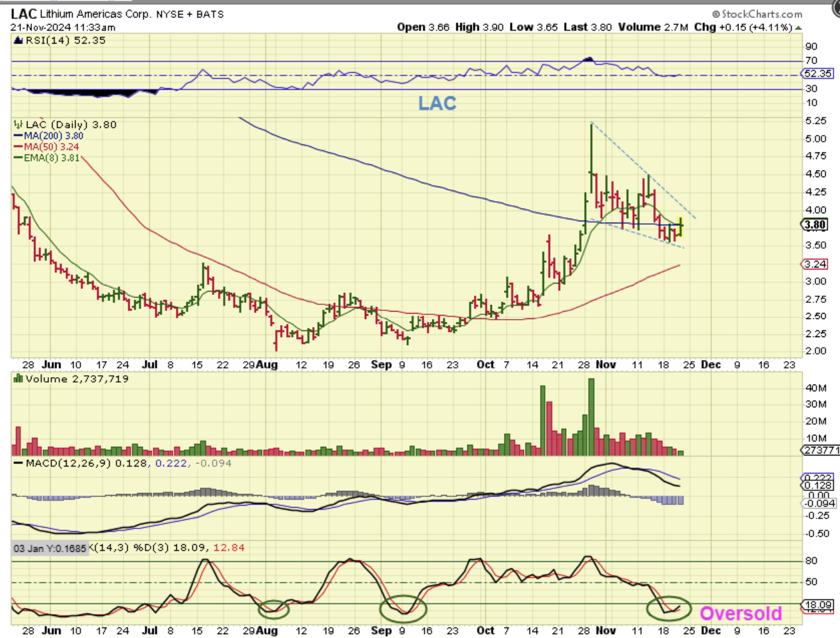Click the Nov label on the price chart date axis
This screenshot has height=638, width=840.
click(x=605, y=364)
